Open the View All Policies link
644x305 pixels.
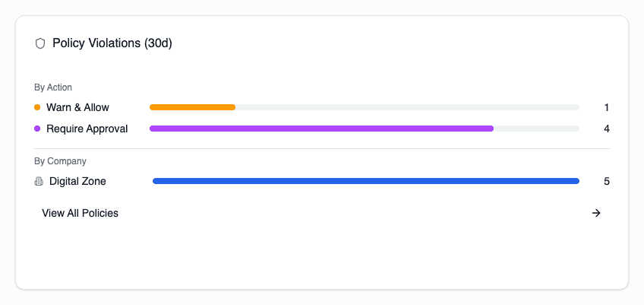(80, 213)
